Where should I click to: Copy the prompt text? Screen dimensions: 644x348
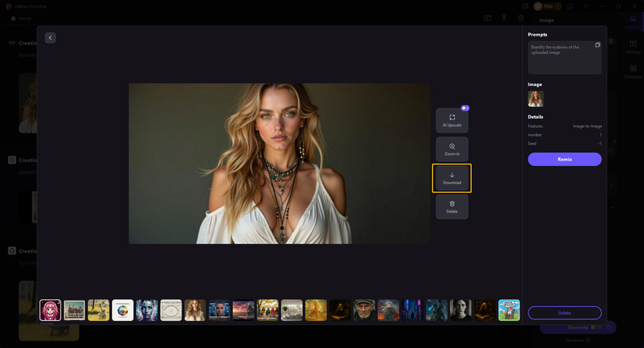597,46
